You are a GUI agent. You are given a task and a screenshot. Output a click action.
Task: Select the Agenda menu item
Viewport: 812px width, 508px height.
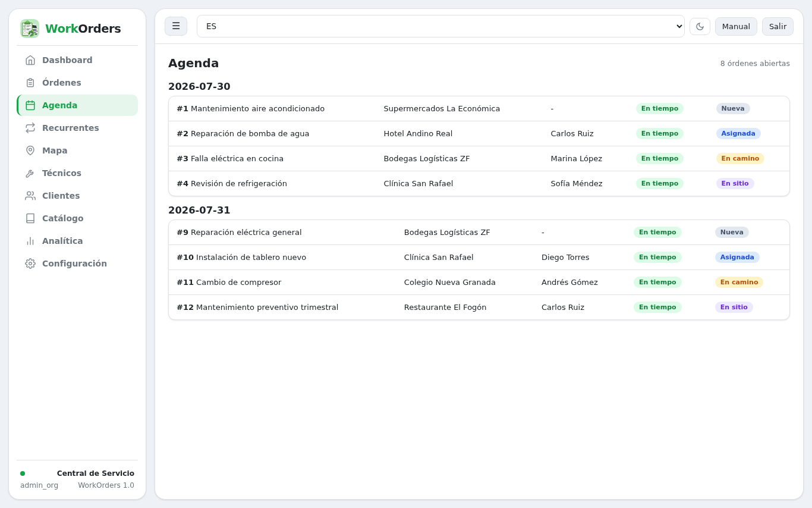point(77,105)
